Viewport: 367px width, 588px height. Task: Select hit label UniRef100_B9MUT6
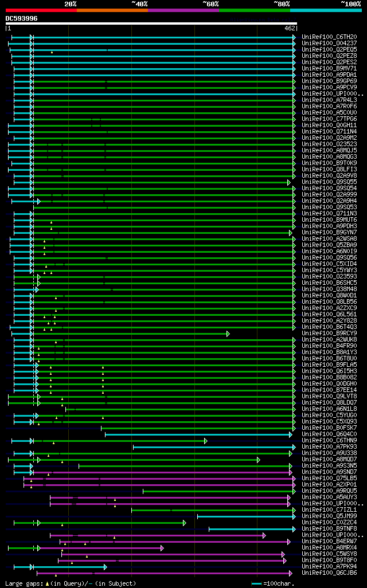click(330, 219)
